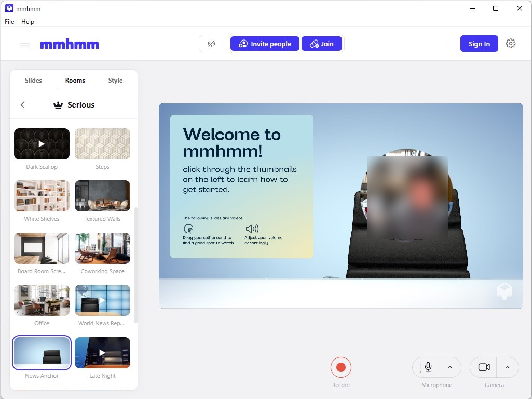Click the Invite people button
Screen dimensions: 532x399
tap(265, 44)
